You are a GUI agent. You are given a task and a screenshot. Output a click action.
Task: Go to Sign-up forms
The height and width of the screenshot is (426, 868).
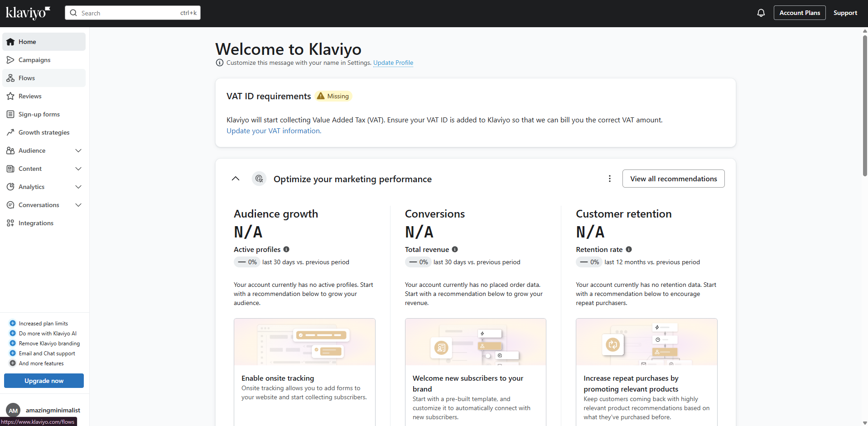pos(39,114)
